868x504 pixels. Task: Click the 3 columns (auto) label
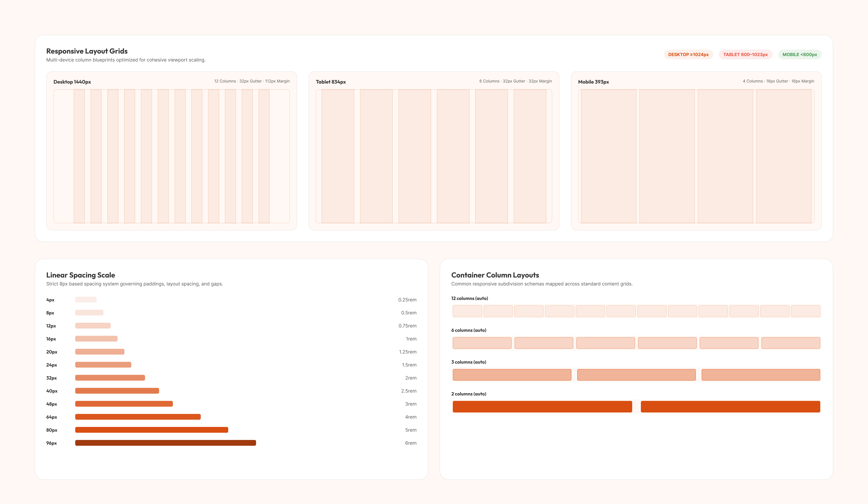click(469, 362)
